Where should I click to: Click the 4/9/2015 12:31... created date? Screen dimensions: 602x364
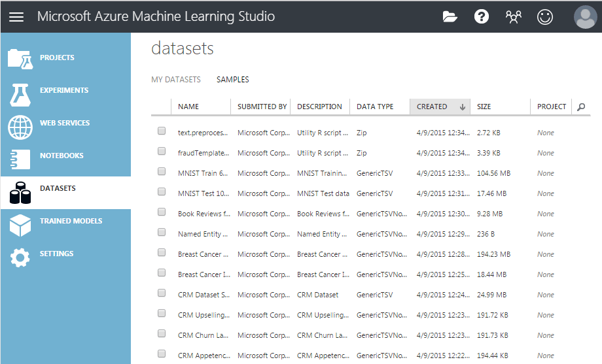(443, 193)
